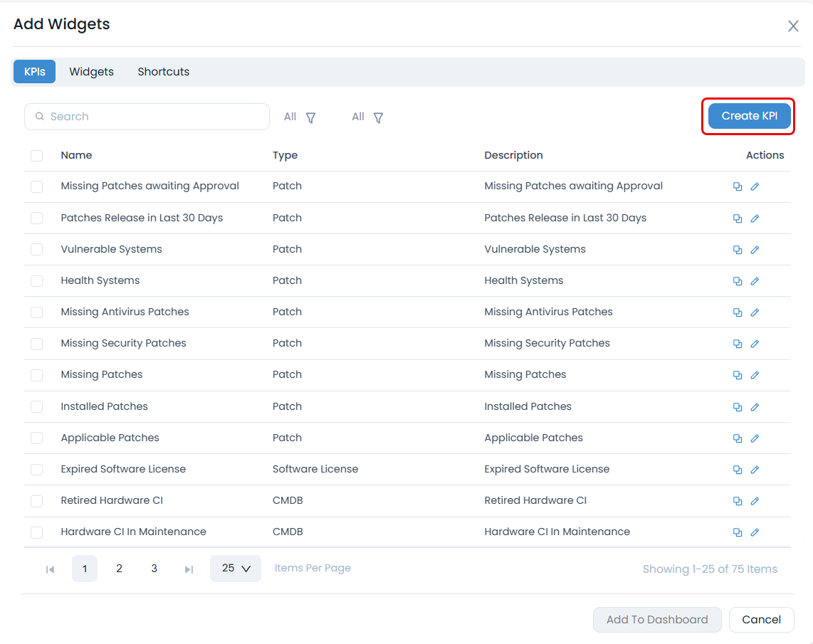Click the edit pencil icon for Hardware CI In Maintenance
The height and width of the screenshot is (644, 813).
pyautogui.click(x=755, y=532)
